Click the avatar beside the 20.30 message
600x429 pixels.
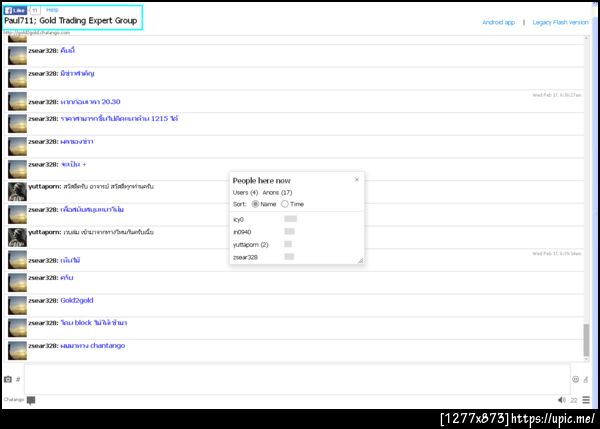coord(17,101)
